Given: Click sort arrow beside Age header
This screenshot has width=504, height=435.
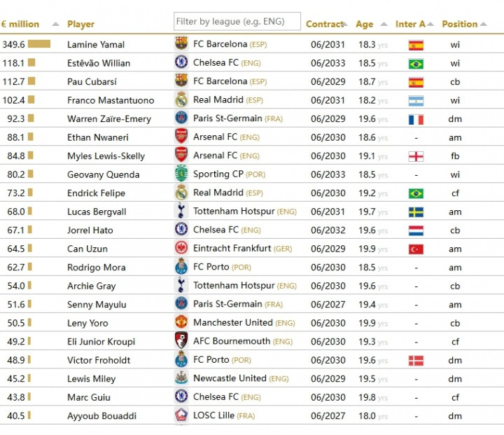Looking at the screenshot, I should (385, 25).
